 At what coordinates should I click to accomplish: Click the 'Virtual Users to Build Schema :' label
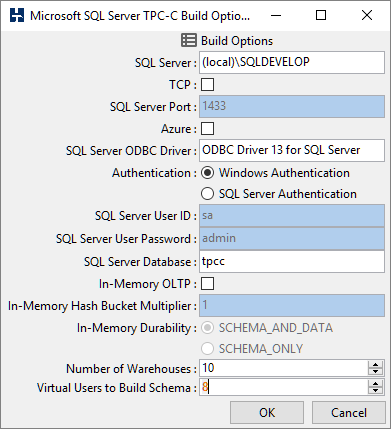point(117,388)
